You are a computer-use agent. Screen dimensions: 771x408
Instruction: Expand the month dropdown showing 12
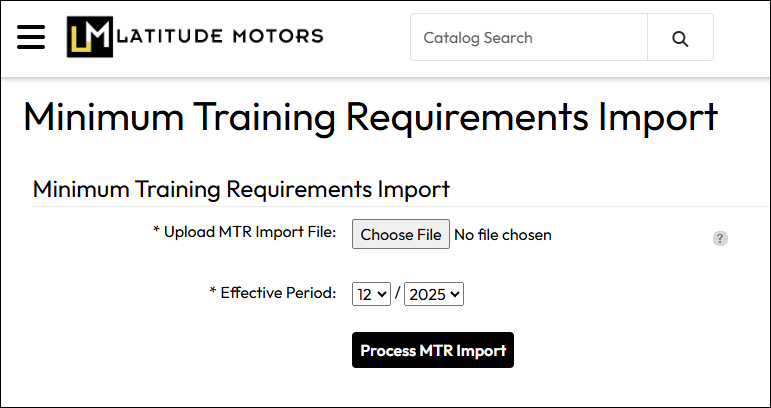371,294
